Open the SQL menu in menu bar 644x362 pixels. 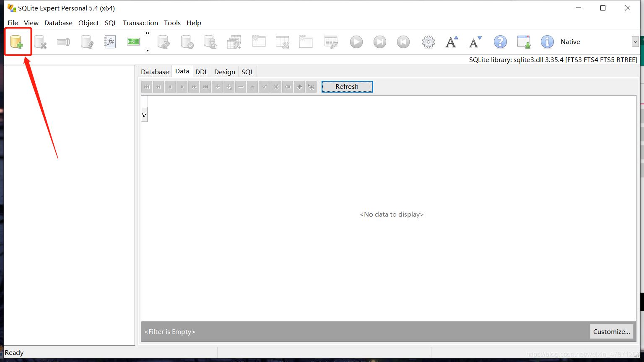[111, 23]
